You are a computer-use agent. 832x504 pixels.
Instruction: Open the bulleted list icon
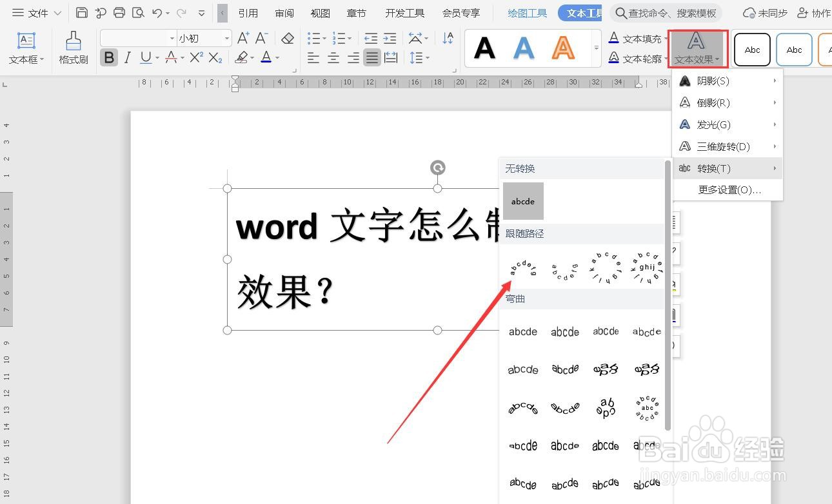tap(314, 38)
